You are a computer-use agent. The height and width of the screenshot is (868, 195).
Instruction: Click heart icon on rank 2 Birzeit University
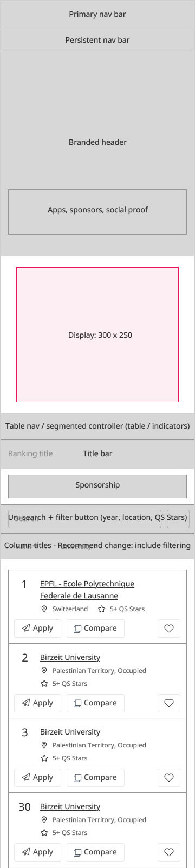point(169,703)
